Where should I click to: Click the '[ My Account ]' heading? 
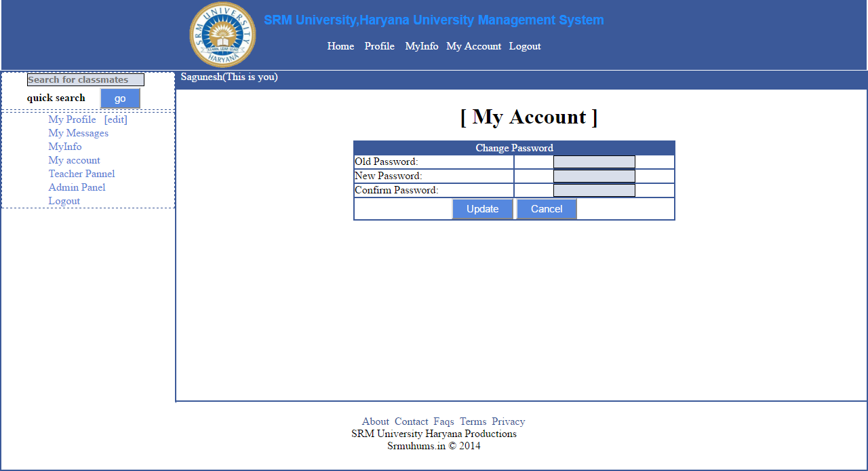[x=529, y=117]
